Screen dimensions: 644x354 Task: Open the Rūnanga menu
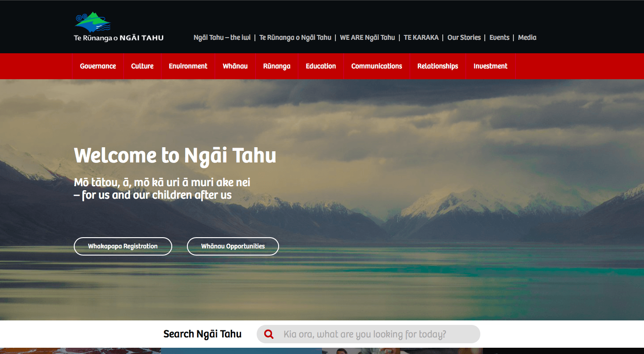click(277, 66)
